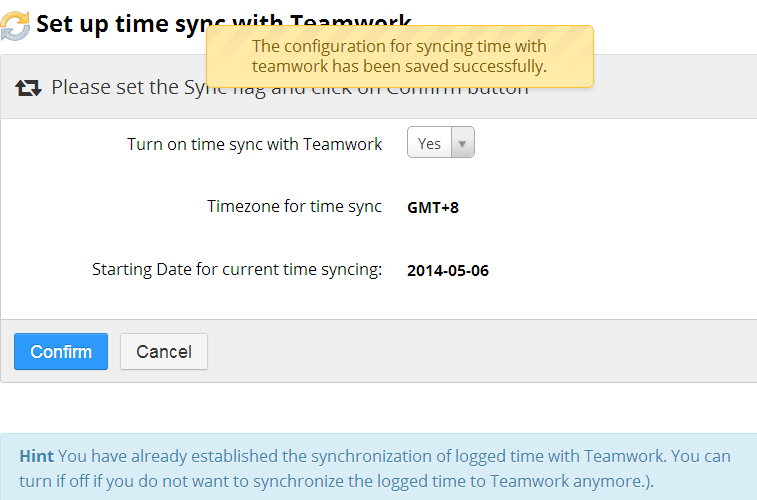The image size is (757, 500).
Task: Click the bold Hint word in blue box
Action: coord(36,456)
